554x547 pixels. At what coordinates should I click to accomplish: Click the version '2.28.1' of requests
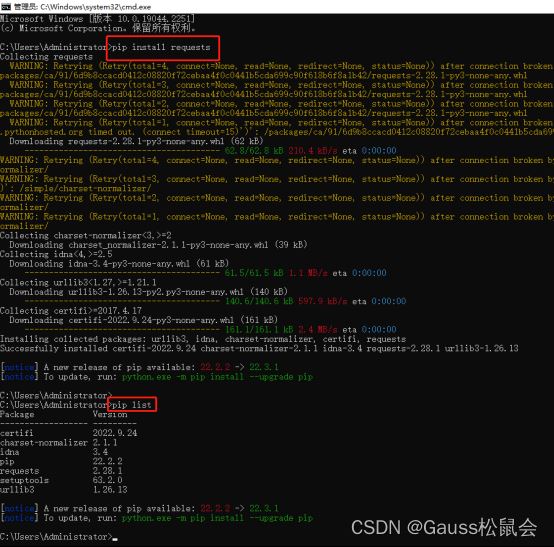click(107, 471)
